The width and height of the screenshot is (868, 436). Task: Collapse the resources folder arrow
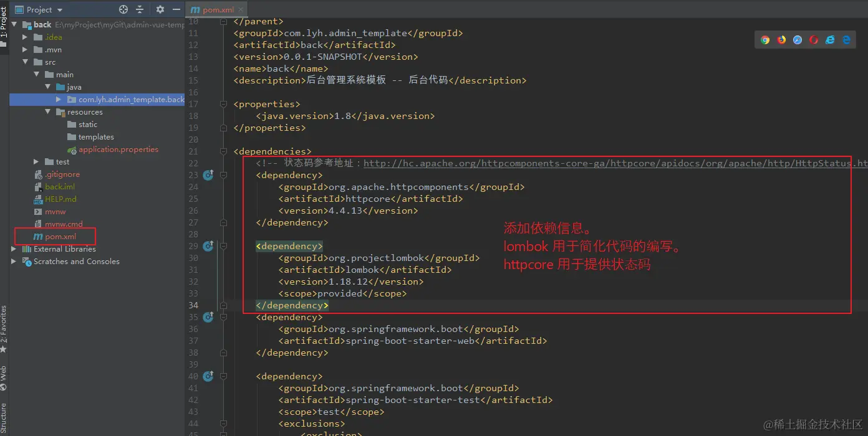click(x=48, y=112)
